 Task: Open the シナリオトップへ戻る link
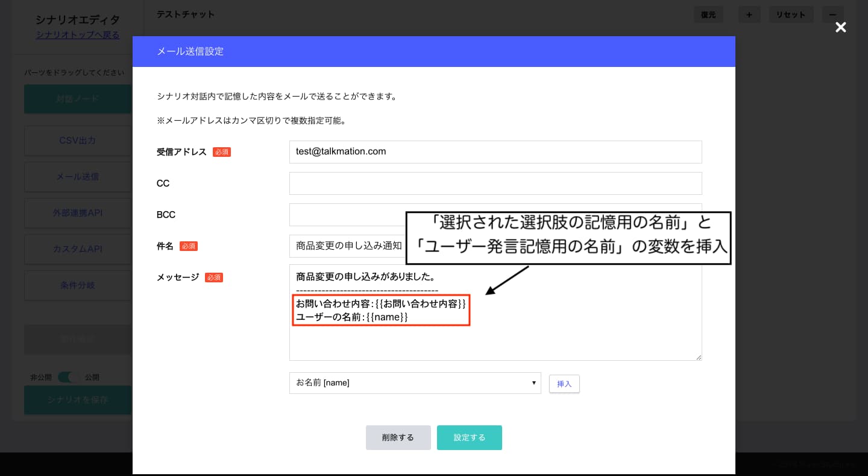point(78,35)
